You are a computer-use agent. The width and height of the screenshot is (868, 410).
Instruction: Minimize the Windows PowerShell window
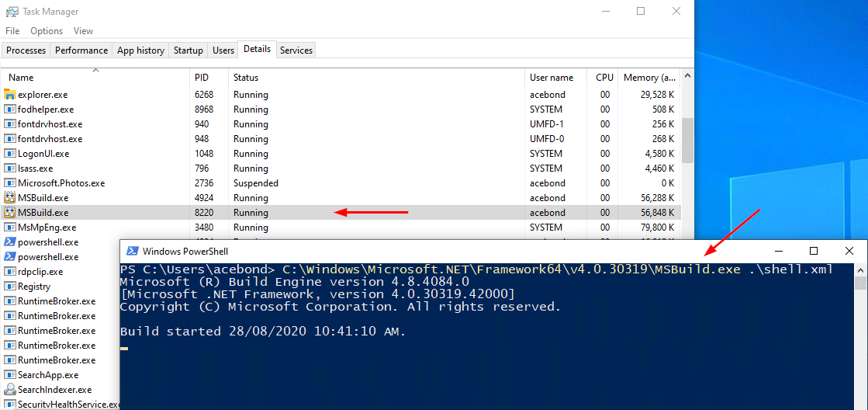click(778, 251)
